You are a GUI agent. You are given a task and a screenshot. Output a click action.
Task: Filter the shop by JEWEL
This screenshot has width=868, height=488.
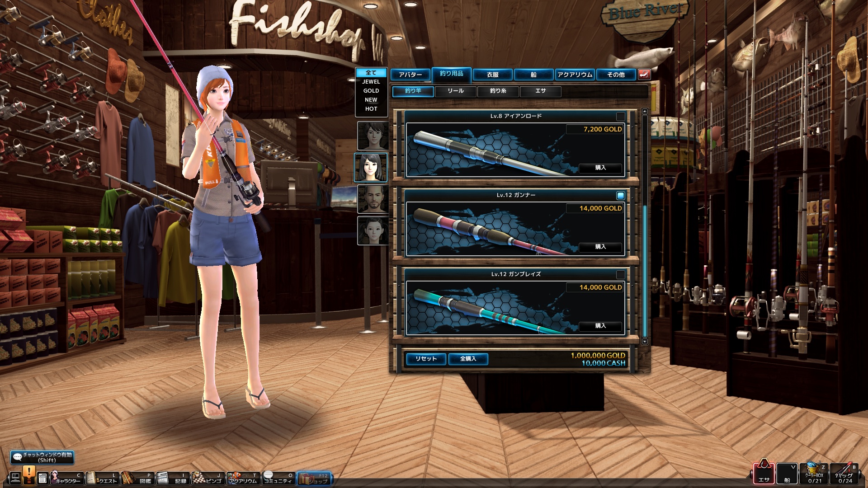[371, 82]
